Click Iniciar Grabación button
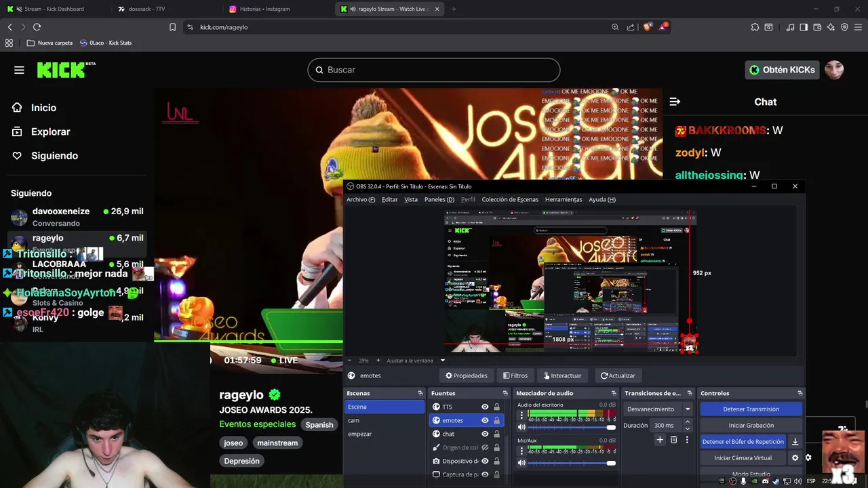The width and height of the screenshot is (868, 488). pyautogui.click(x=751, y=425)
